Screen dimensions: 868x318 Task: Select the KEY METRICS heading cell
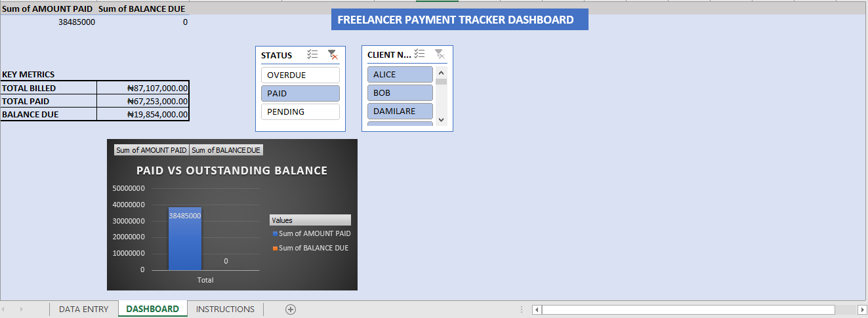(49, 74)
